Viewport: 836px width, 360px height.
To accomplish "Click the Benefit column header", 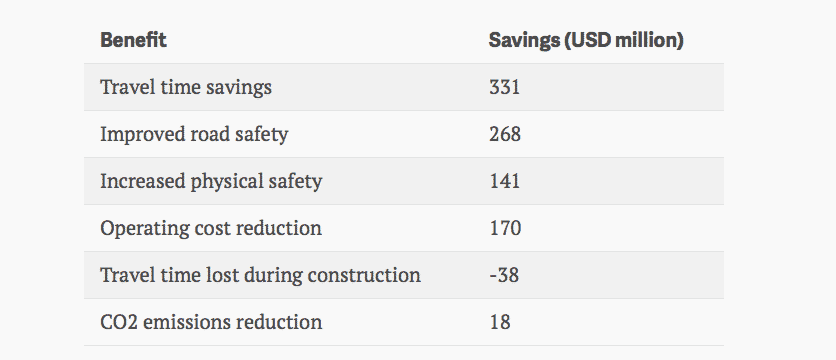I will click(133, 40).
